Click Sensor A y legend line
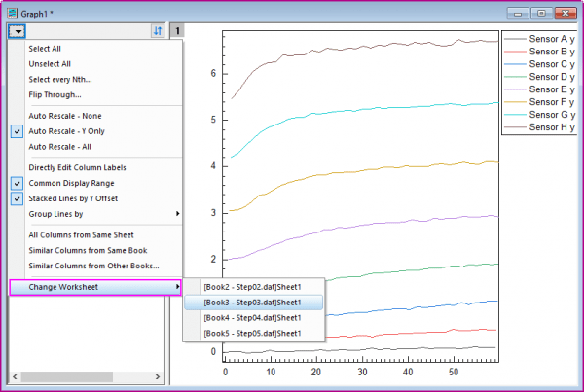 515,39
